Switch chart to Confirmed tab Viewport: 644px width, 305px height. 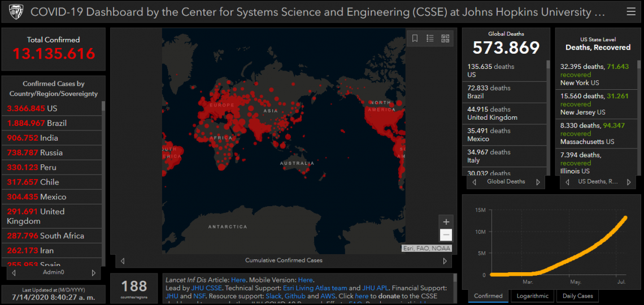pyautogui.click(x=488, y=296)
